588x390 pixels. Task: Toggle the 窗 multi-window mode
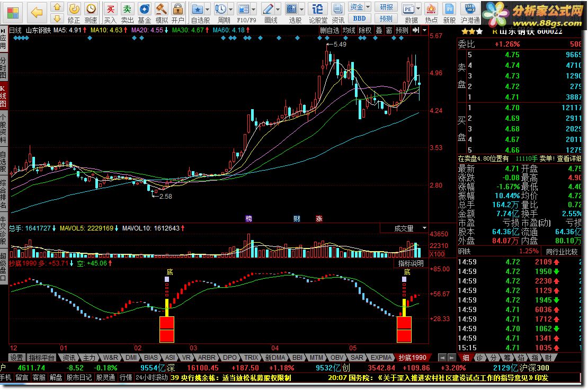pos(389,30)
